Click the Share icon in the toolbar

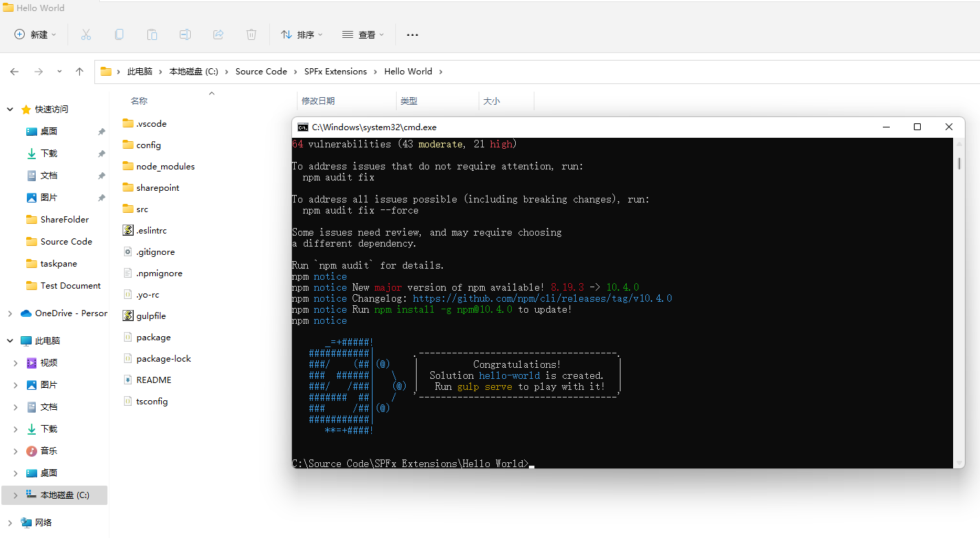pyautogui.click(x=218, y=34)
